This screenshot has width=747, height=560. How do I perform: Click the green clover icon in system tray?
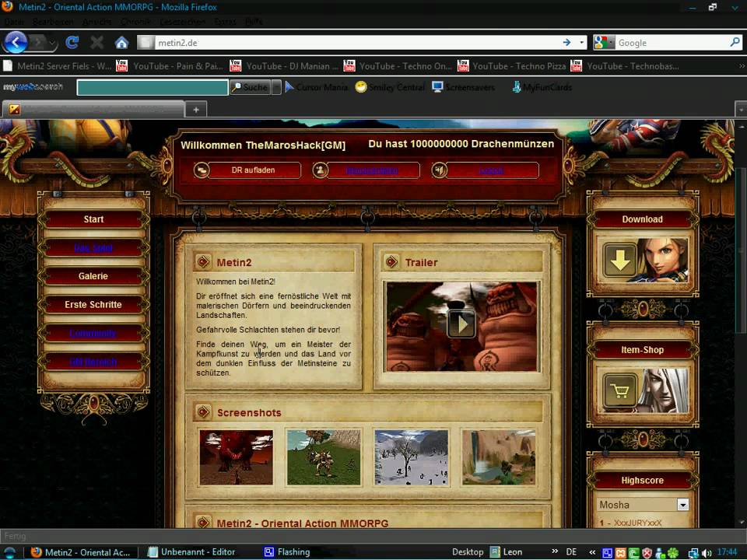pyautogui.click(x=672, y=553)
